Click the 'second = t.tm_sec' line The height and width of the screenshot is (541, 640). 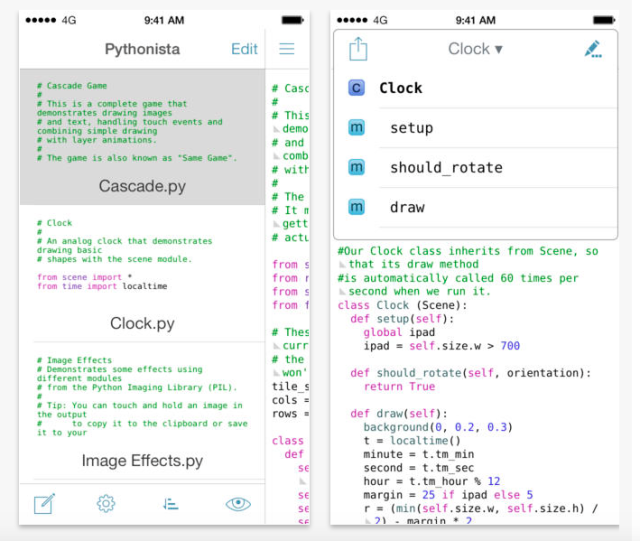(419, 468)
